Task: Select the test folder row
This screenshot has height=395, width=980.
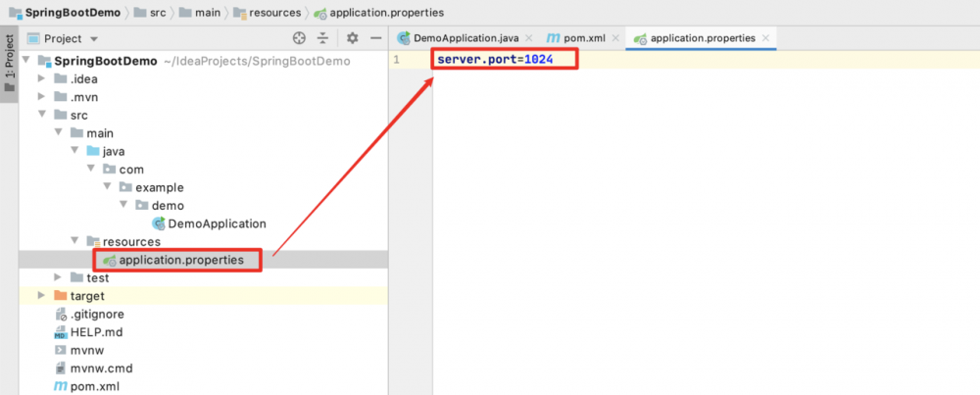Action: tap(204, 278)
